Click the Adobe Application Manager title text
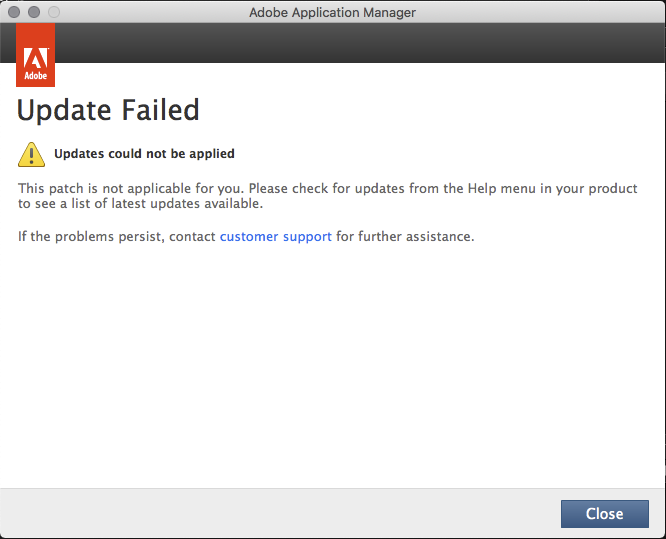The image size is (666, 539). tap(332, 12)
